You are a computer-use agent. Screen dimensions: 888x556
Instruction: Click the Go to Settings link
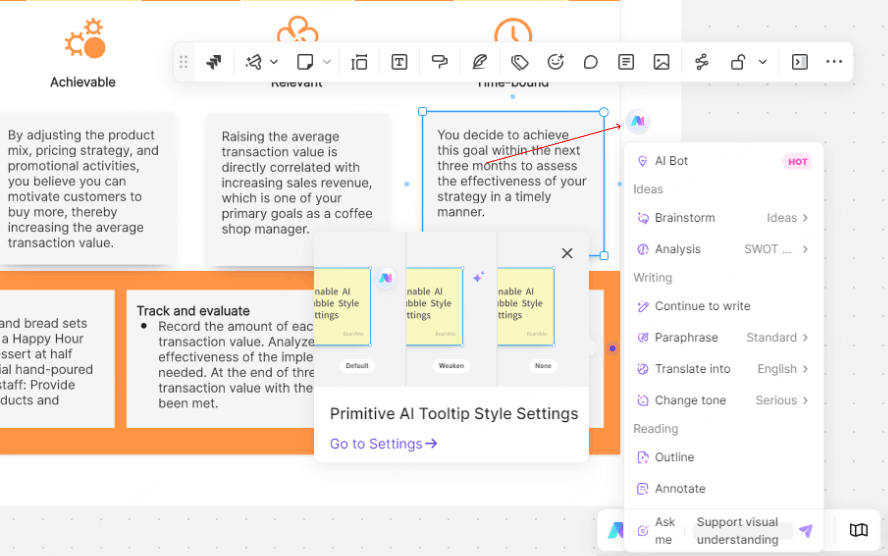[383, 444]
